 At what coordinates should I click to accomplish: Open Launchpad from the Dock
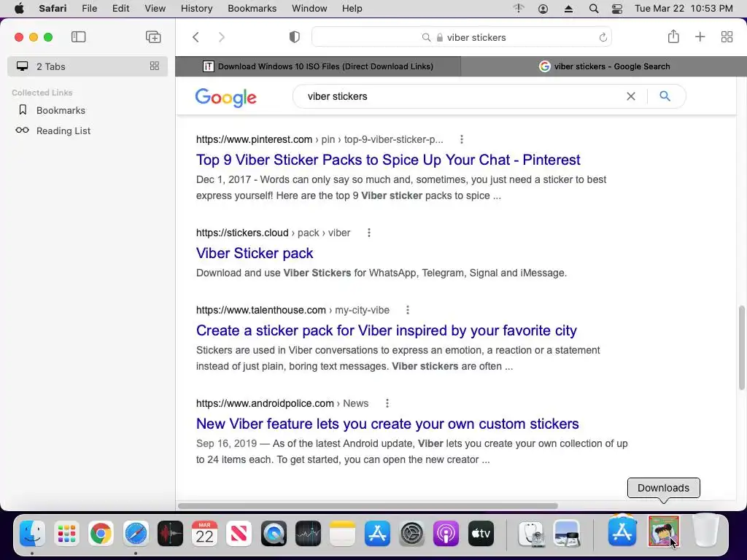point(66,533)
